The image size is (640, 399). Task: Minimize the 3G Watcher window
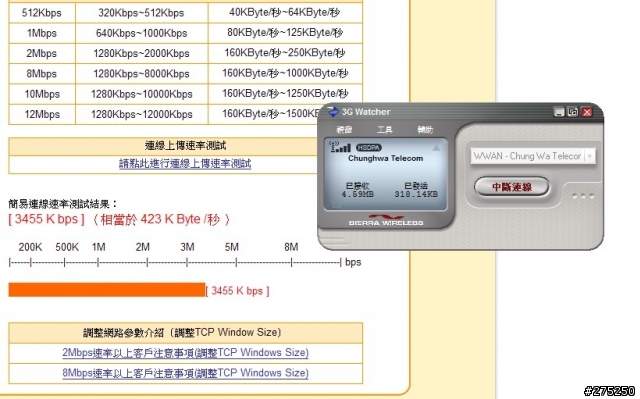coord(559,112)
